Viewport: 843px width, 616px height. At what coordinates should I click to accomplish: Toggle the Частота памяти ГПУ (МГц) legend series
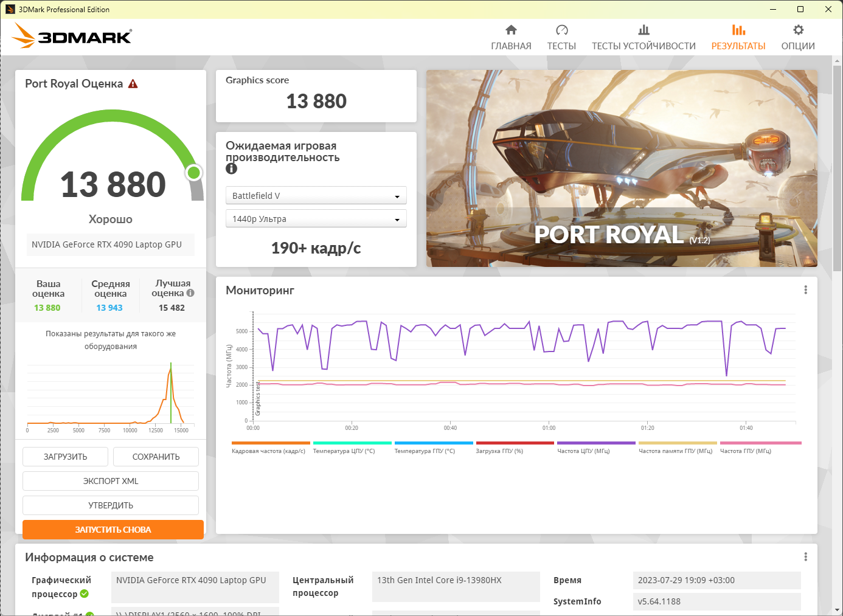pyautogui.click(x=678, y=448)
